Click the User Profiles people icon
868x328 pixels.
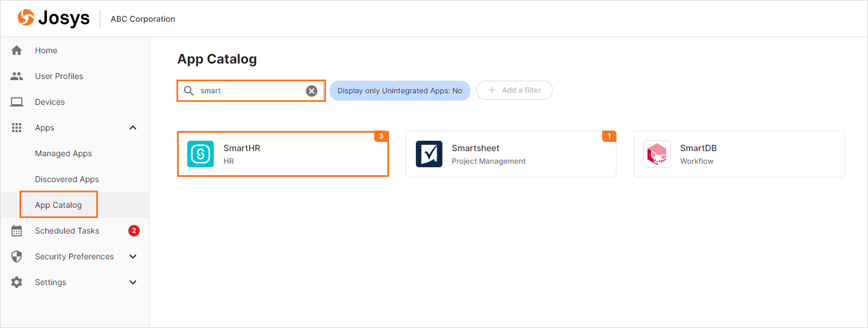pyautogui.click(x=17, y=76)
